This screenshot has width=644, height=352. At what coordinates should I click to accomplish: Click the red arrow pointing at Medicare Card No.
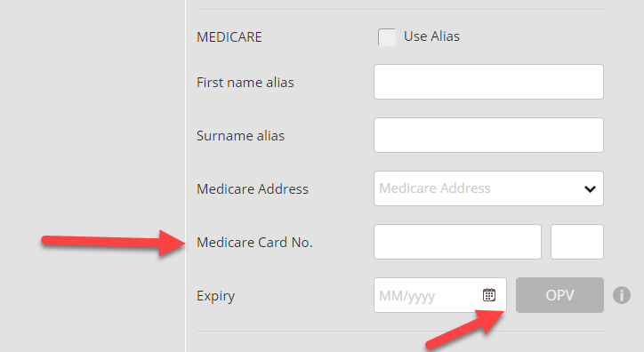114,243
